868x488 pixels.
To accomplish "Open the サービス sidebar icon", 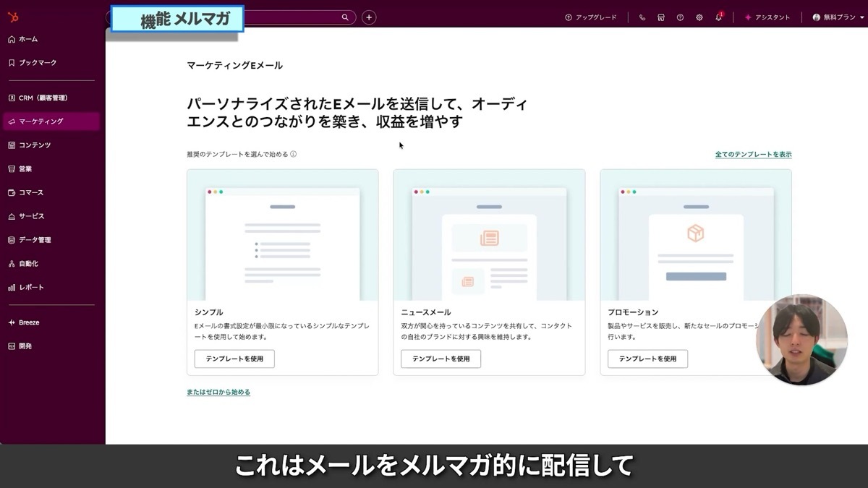I will 10,215.
